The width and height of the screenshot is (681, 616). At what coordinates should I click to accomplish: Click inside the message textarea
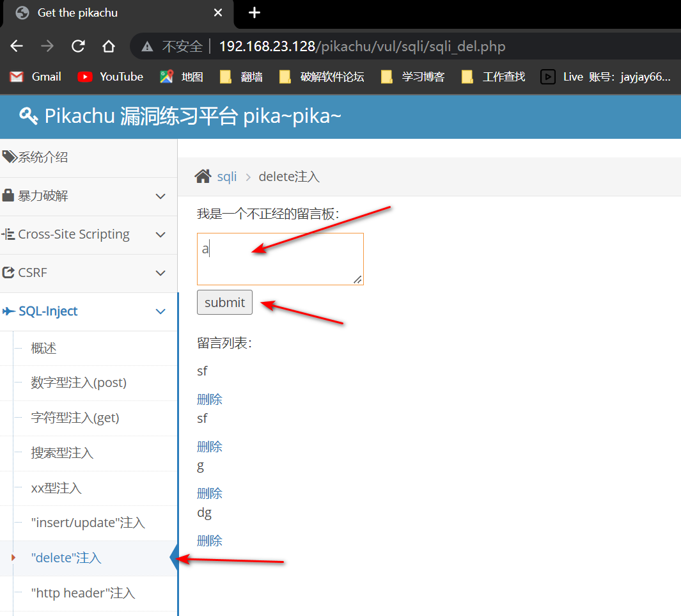pyautogui.click(x=280, y=259)
